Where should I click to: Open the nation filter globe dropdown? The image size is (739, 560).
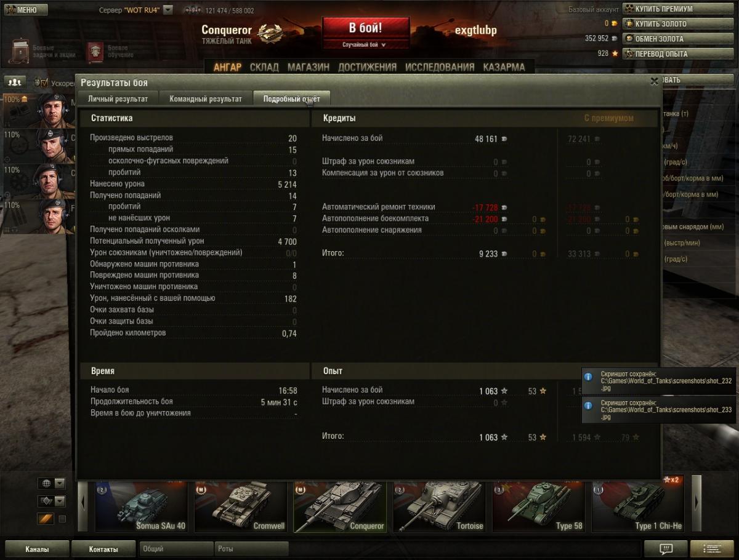51,483
